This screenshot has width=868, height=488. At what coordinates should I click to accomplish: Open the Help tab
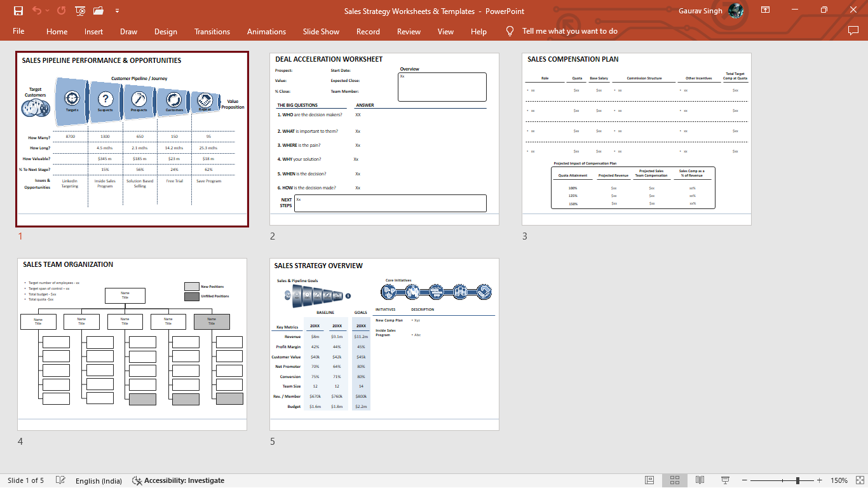[478, 31]
